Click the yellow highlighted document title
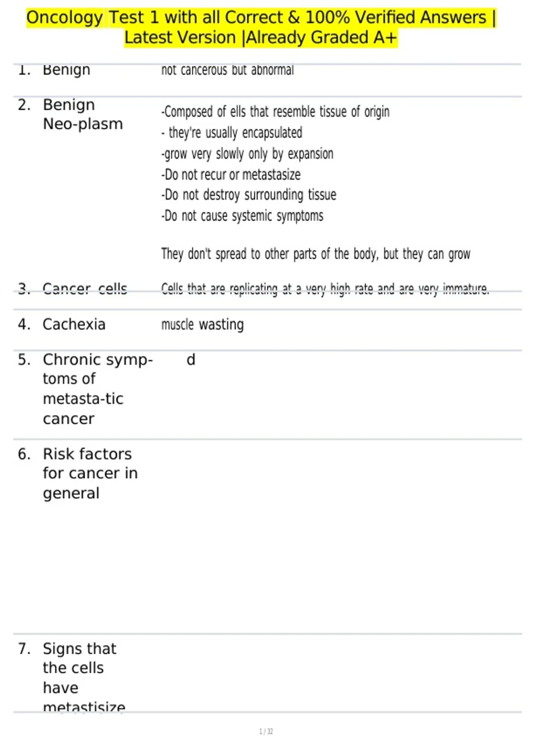This screenshot has height=756, width=534. (x=261, y=28)
